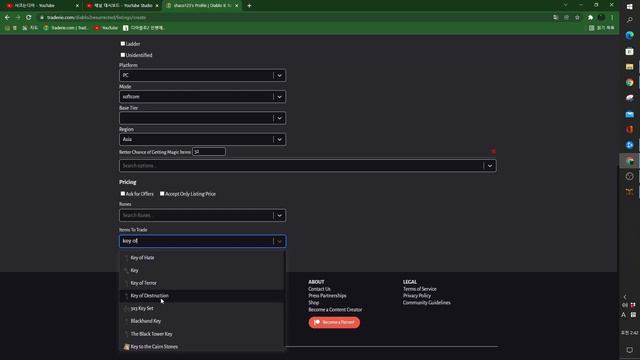Show hidden system tray icons
The image size is (640, 360).
[625, 297]
